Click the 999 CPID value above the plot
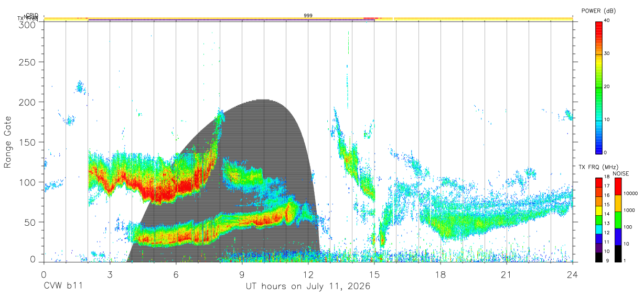 pos(308,16)
